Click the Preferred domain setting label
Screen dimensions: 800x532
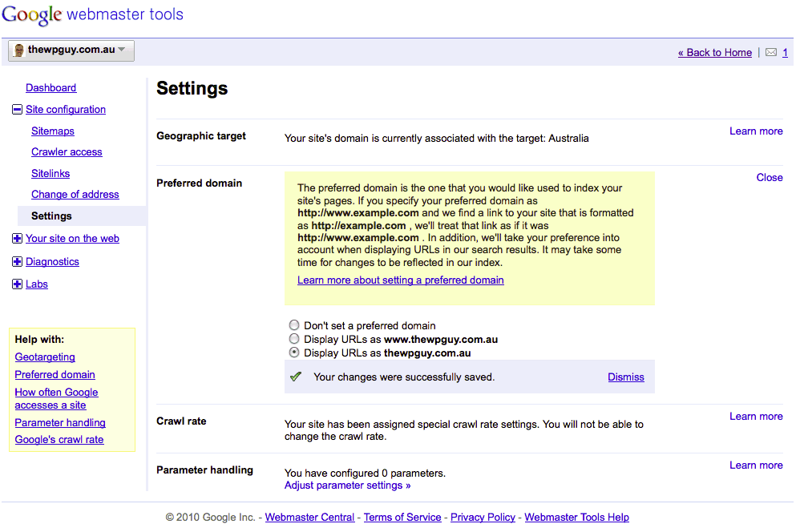coord(199,183)
